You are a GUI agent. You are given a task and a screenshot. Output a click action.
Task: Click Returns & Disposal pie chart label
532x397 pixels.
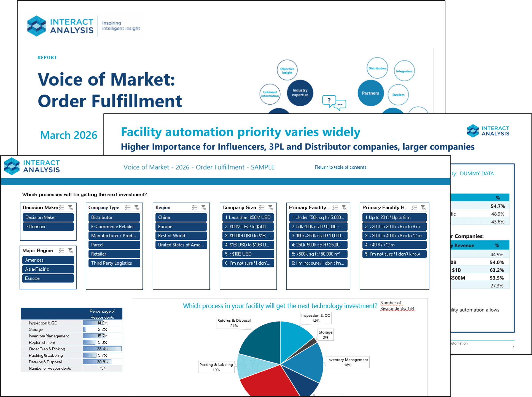pyautogui.click(x=234, y=323)
